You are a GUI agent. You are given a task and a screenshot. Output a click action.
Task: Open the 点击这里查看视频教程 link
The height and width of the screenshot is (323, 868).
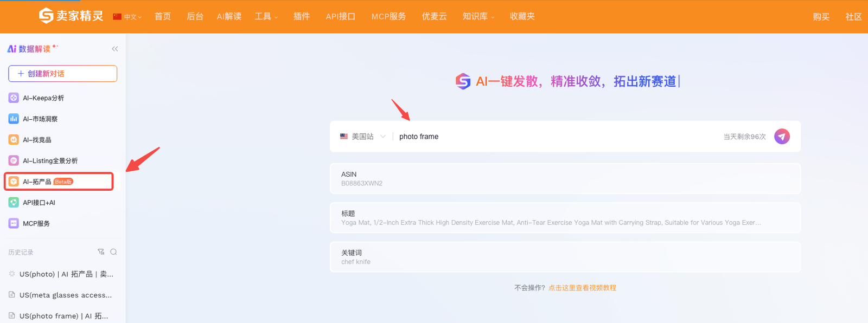click(x=582, y=288)
